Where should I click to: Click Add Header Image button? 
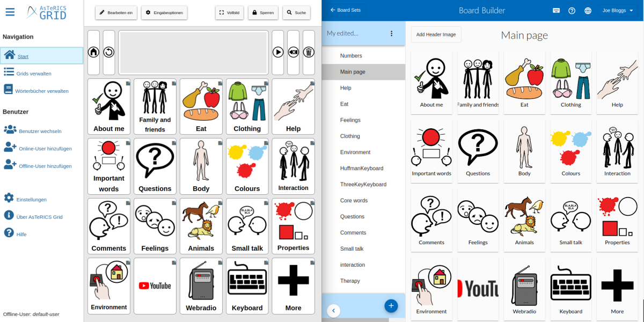[436, 34]
